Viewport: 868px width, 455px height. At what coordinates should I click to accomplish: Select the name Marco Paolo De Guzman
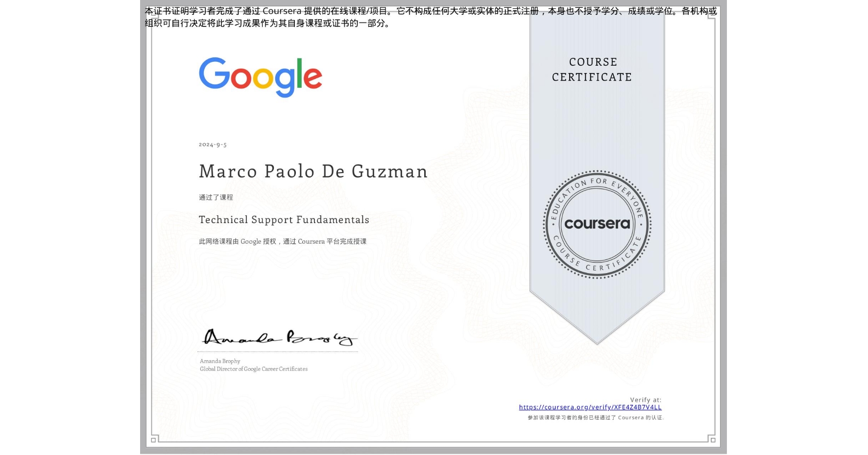[x=313, y=171]
